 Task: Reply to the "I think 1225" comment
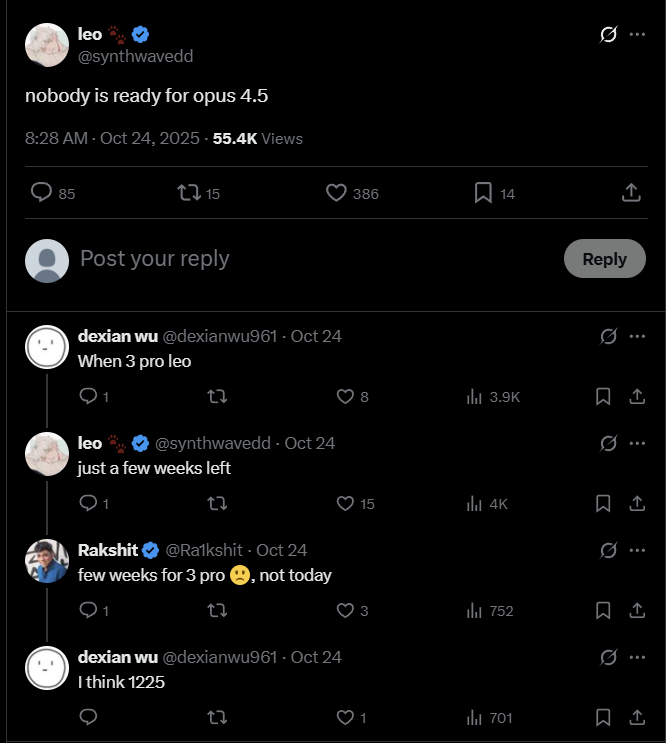coord(87,718)
